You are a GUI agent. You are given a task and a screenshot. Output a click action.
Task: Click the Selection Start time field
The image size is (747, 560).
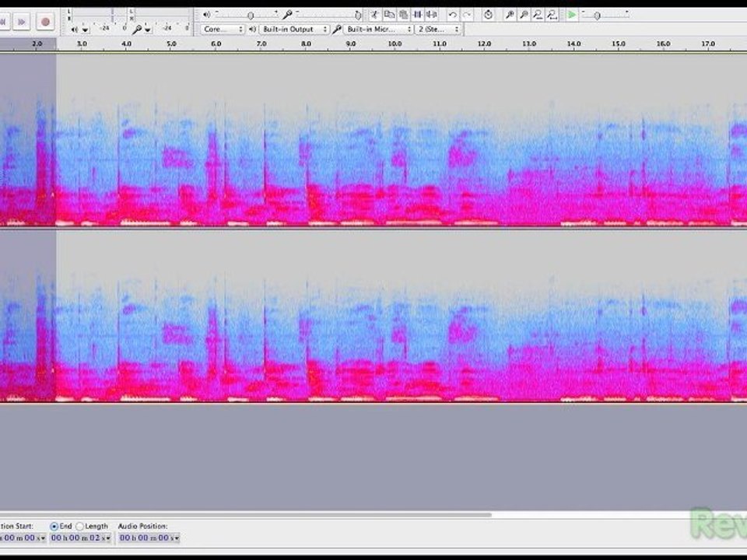click(x=23, y=538)
